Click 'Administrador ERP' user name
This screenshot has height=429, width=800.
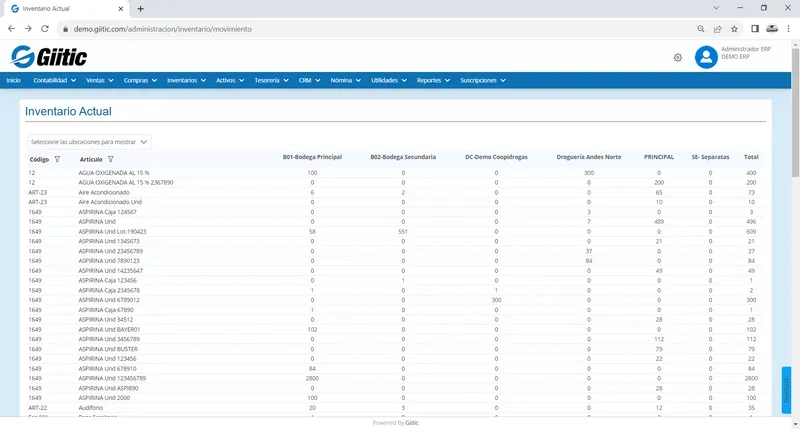[745, 49]
